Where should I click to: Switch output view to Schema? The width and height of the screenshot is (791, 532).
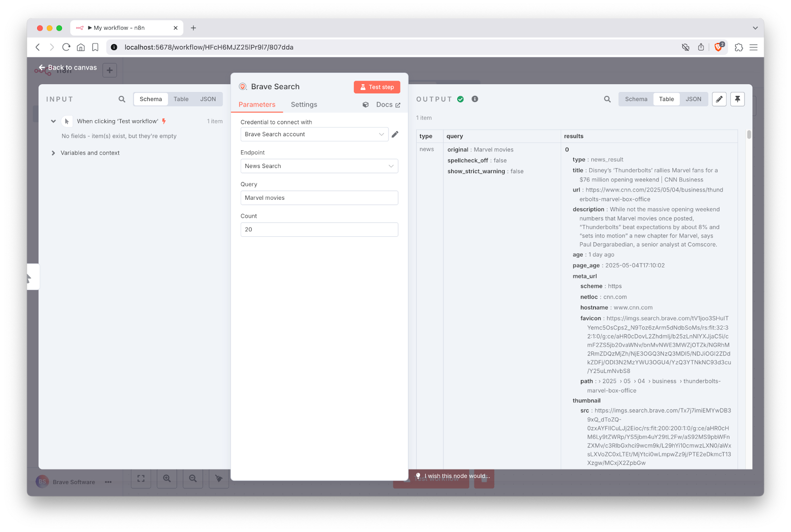(x=636, y=99)
